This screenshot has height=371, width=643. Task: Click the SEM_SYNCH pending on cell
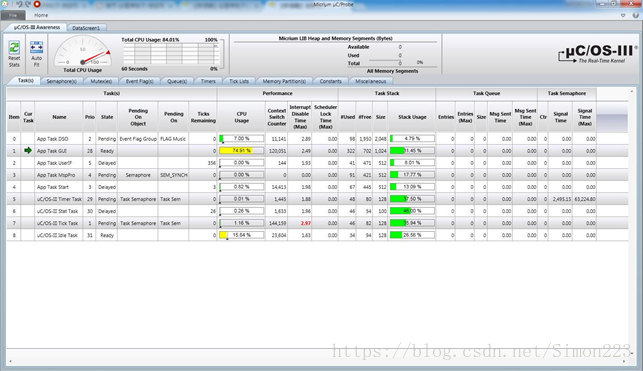173,175
